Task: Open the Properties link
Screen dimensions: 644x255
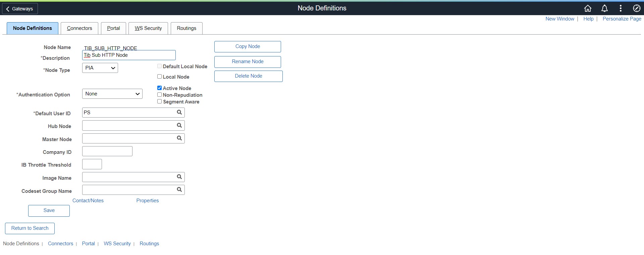Action: [148, 201]
